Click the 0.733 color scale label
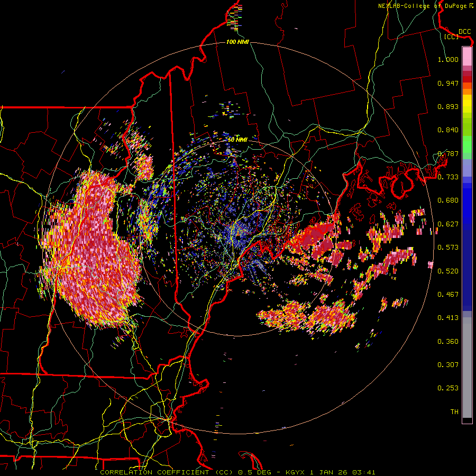The width and height of the screenshot is (476, 476). point(448,177)
